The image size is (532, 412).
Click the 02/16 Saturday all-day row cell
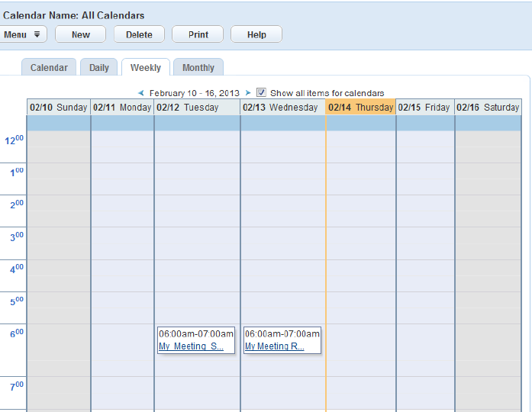tap(488, 123)
